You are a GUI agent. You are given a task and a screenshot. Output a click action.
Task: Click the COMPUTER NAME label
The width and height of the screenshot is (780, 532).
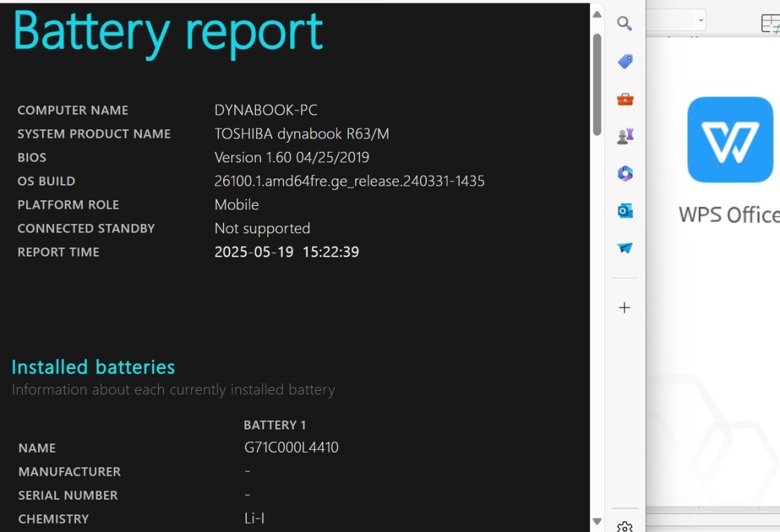point(72,110)
